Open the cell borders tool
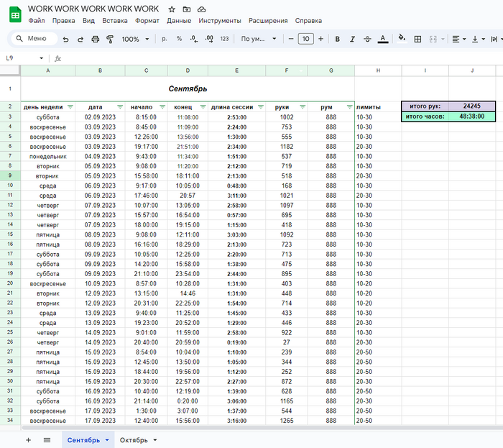Screen dimensions: 503x448 (x=417, y=39)
